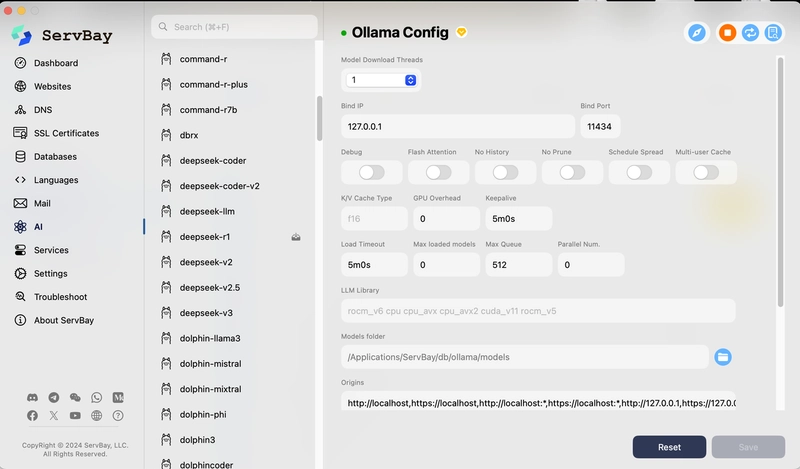Toggle the No Prune switch
The width and height of the screenshot is (800, 469).
pyautogui.click(x=572, y=172)
